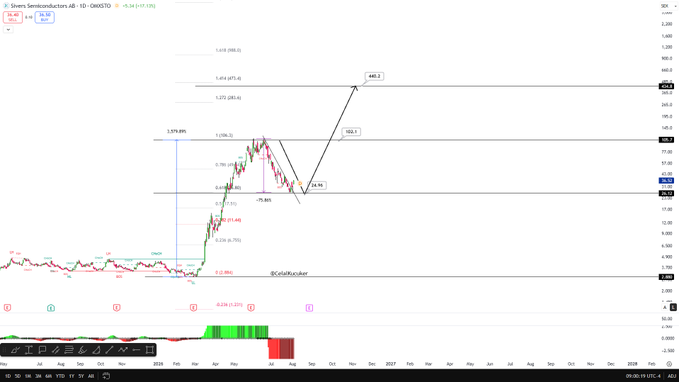Switch range to 1D

pos(7,376)
